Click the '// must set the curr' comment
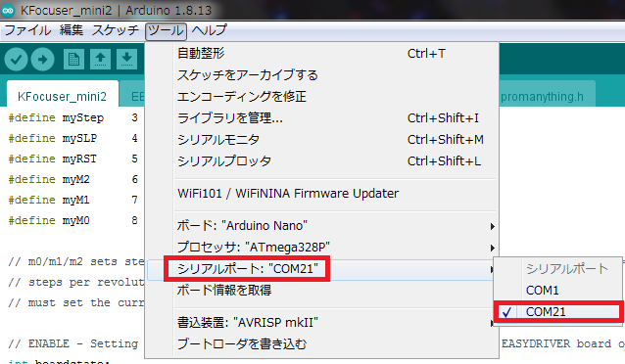Viewport: 625px width, 364px height. (x=76, y=302)
